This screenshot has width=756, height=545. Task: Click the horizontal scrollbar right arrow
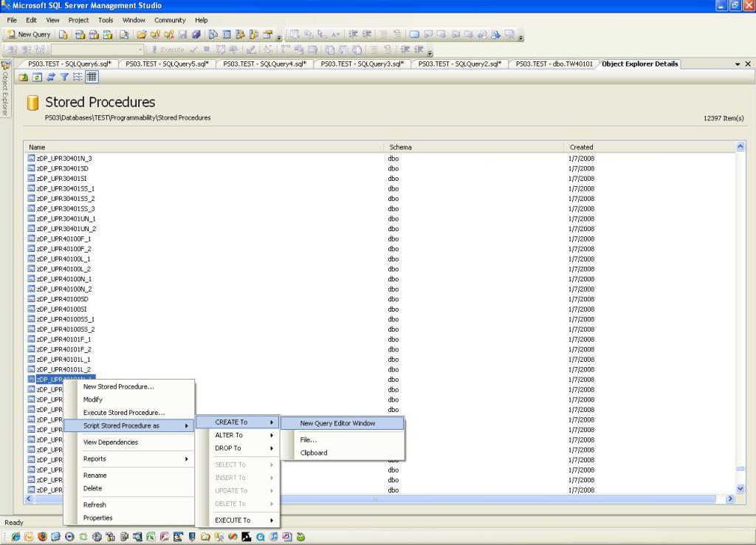tap(730, 498)
